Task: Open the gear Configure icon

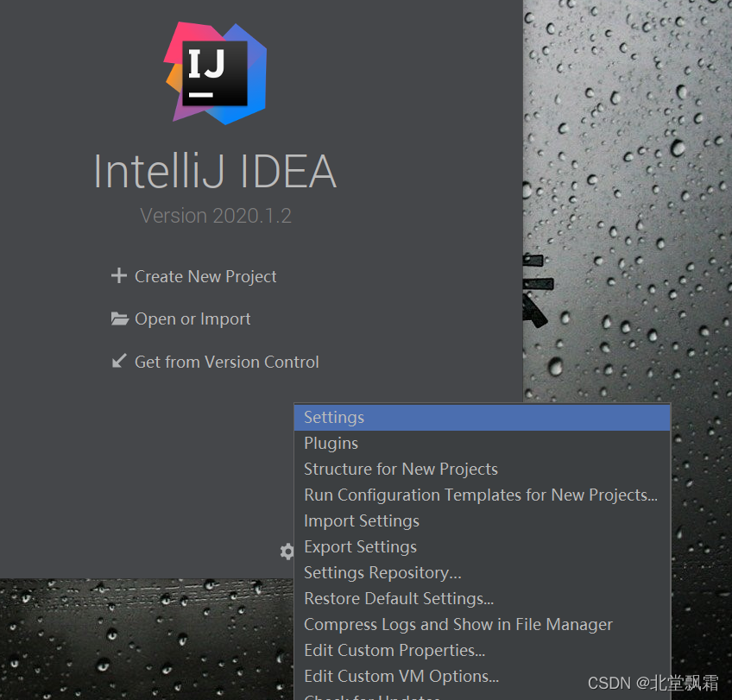Action: [x=287, y=552]
